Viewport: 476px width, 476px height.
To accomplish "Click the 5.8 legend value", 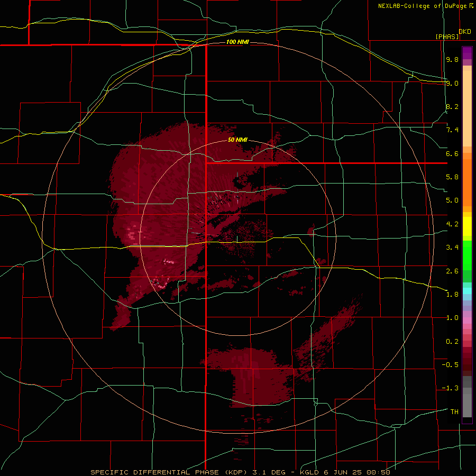I will [x=452, y=177].
